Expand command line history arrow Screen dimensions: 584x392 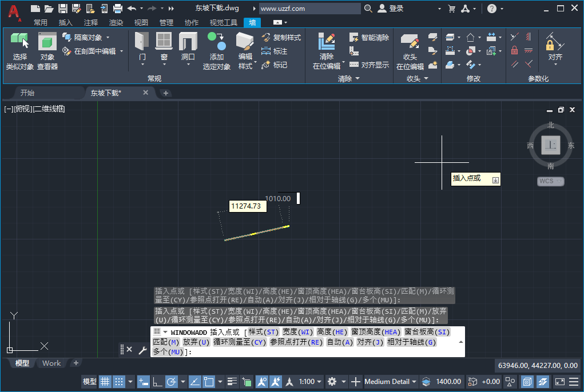click(460, 342)
